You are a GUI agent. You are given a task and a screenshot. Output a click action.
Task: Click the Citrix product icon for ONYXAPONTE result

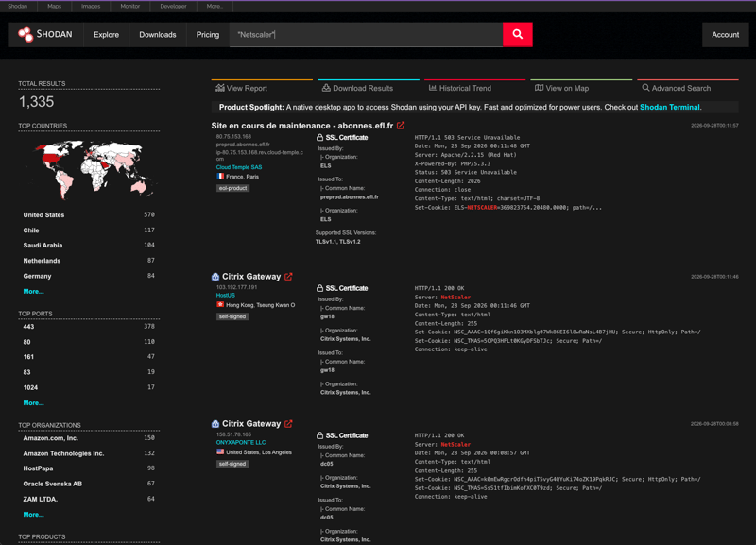pos(215,424)
